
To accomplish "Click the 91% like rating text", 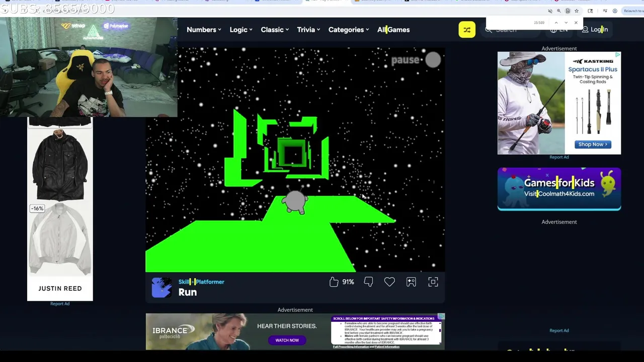I will coord(348,282).
